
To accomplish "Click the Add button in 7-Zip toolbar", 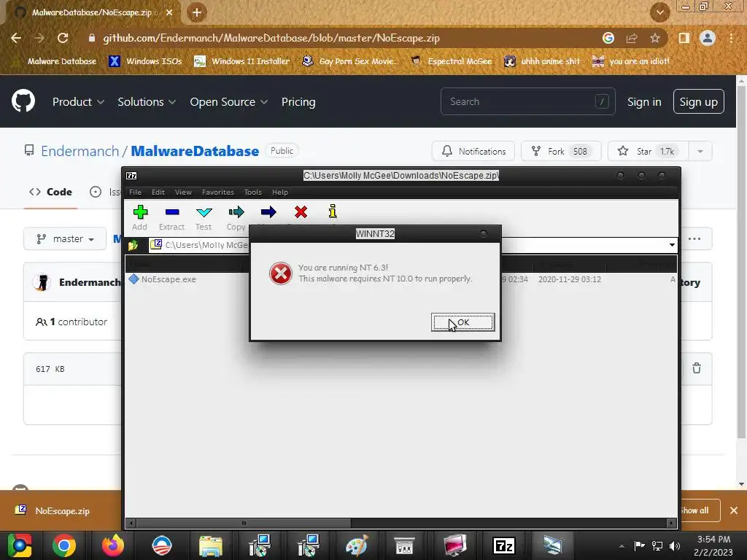I will 140,217.
